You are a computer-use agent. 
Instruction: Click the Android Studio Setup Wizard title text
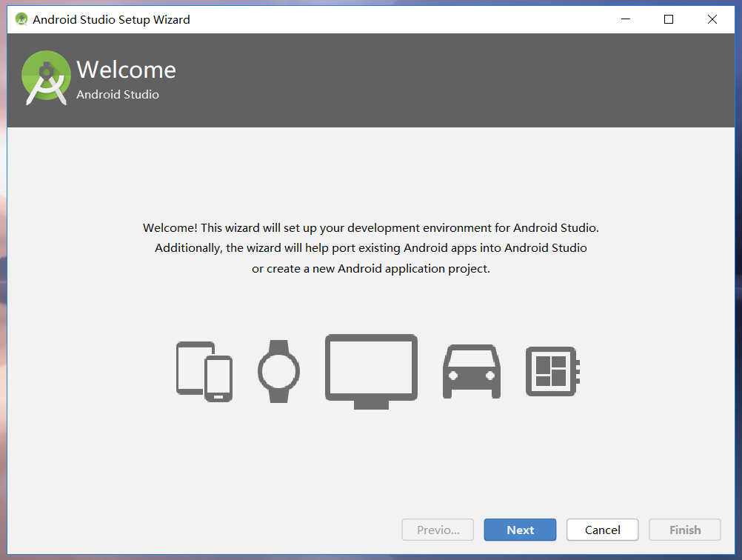pos(110,19)
